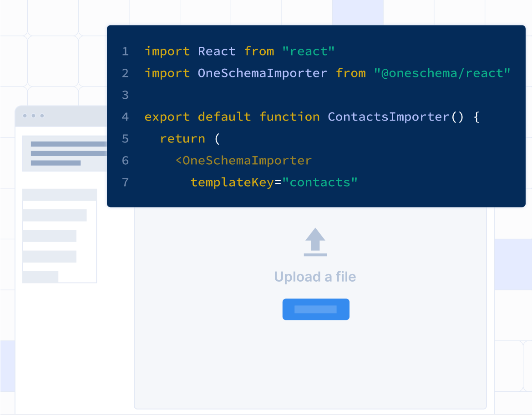Click "ContactsImporter()" in line 4
The image size is (532, 415).
[395, 117]
